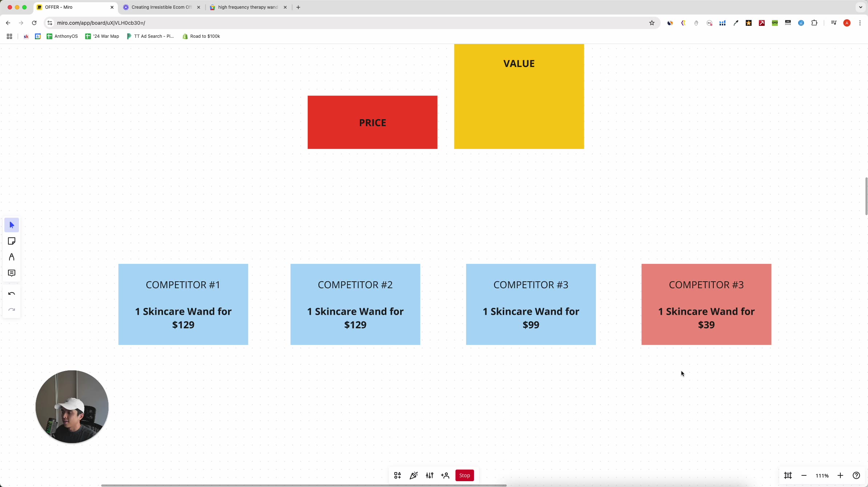Reload the Miro board page
This screenshot has width=868, height=487.
pyautogui.click(x=34, y=23)
